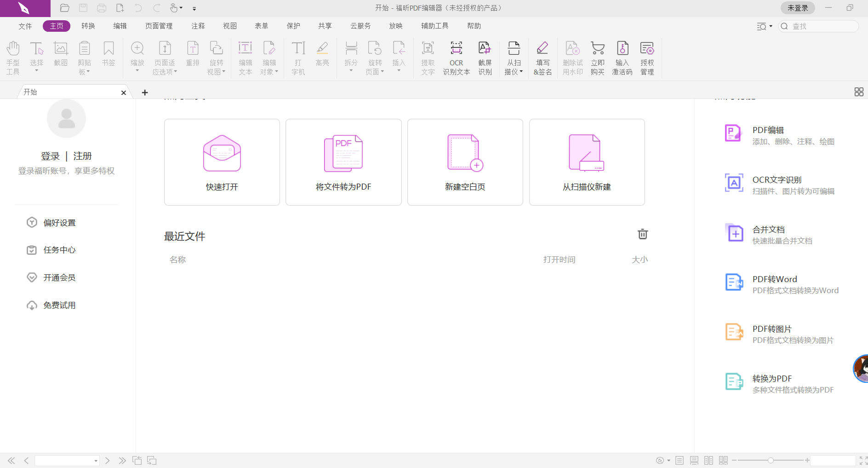Click 新建空白页 new blank page card

(465, 162)
